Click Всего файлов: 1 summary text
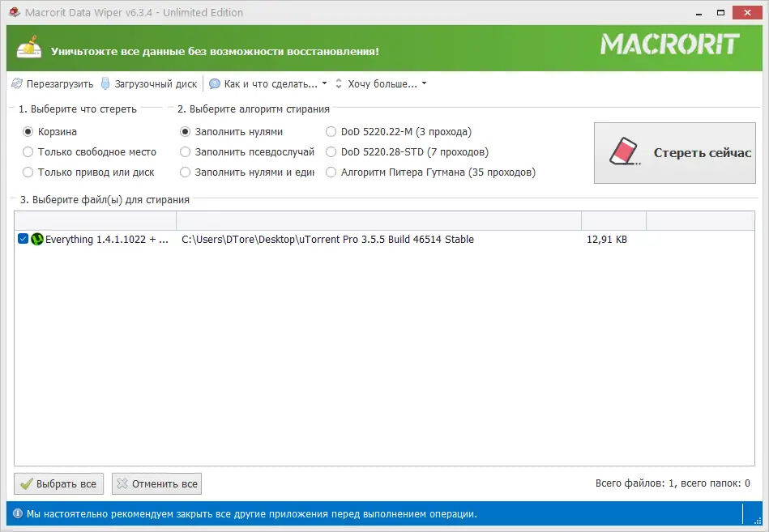Image resolution: width=769 pixels, height=532 pixels. 673,483
